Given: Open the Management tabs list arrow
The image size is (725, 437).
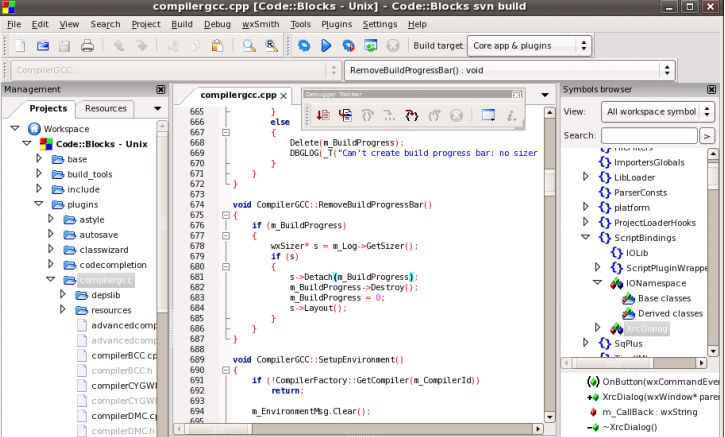Looking at the screenshot, I should (x=158, y=109).
